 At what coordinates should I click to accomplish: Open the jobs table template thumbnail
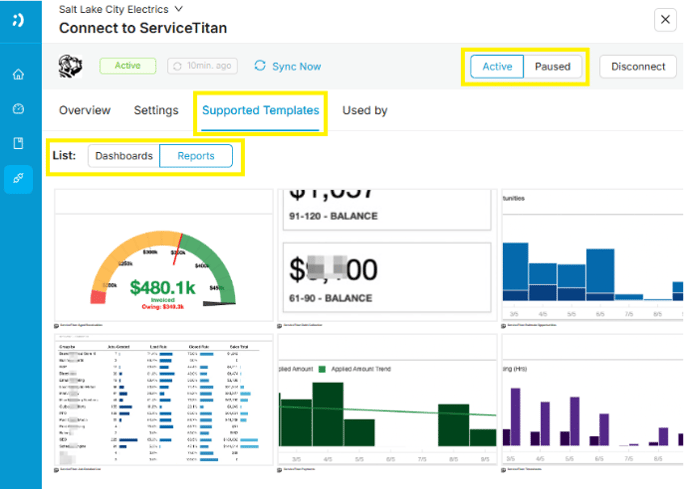pos(164,399)
